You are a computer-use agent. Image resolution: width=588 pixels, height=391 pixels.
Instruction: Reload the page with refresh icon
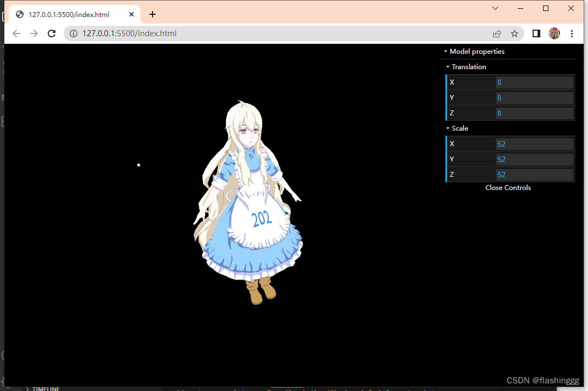pyautogui.click(x=52, y=33)
